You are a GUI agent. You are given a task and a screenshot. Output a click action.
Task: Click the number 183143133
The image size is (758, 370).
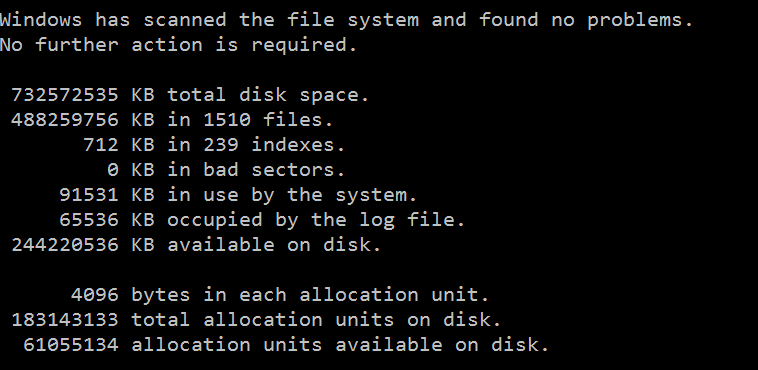tap(65, 320)
